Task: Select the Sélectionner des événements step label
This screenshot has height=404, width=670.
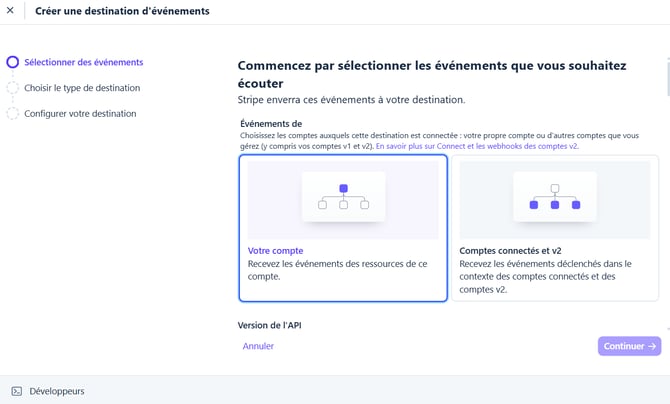Action: pos(83,62)
